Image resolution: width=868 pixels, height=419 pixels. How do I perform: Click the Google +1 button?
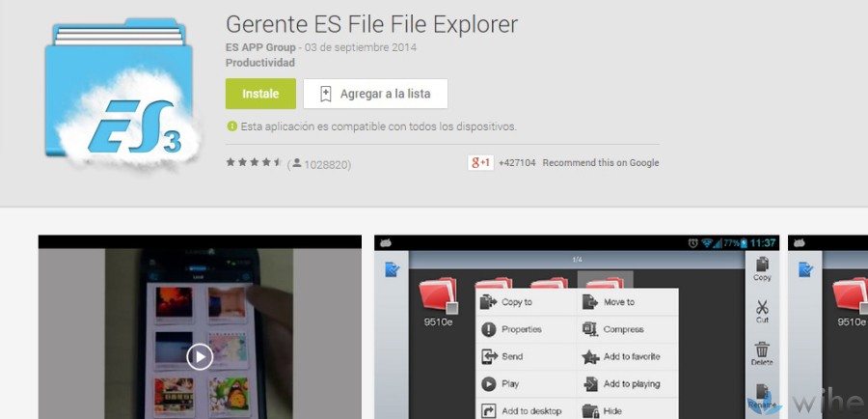pos(480,162)
